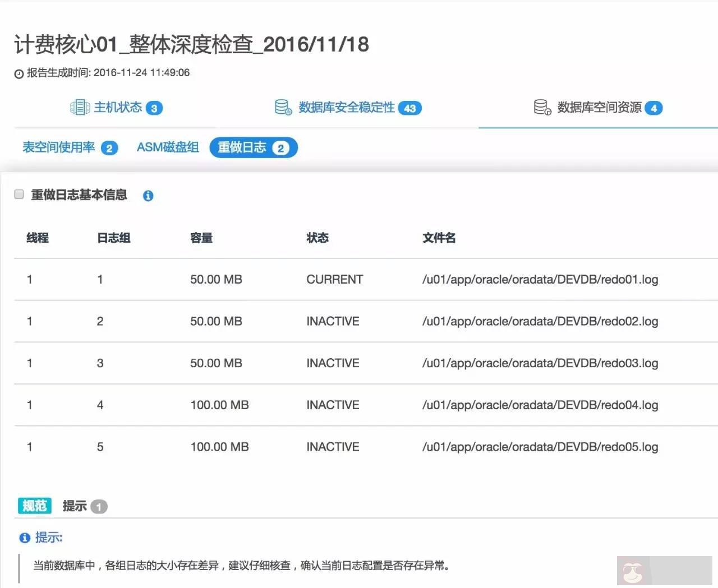Toggle the checkbox before 重做日志基本信息

tap(19, 194)
